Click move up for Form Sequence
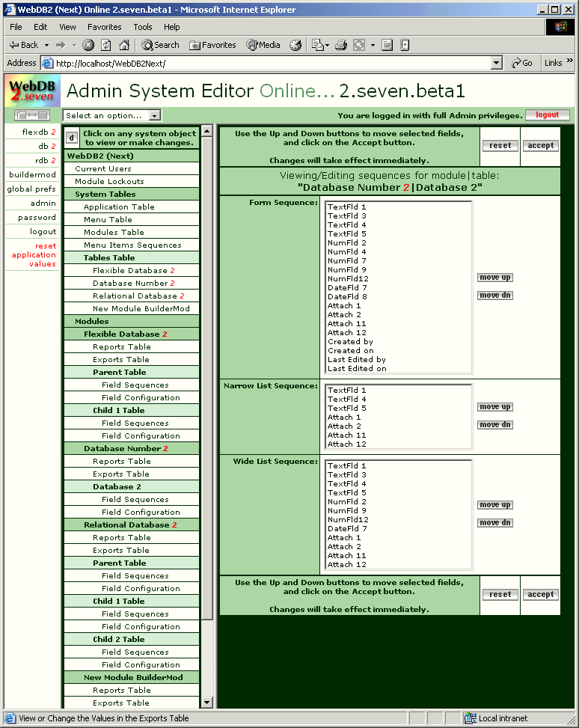 [495, 277]
